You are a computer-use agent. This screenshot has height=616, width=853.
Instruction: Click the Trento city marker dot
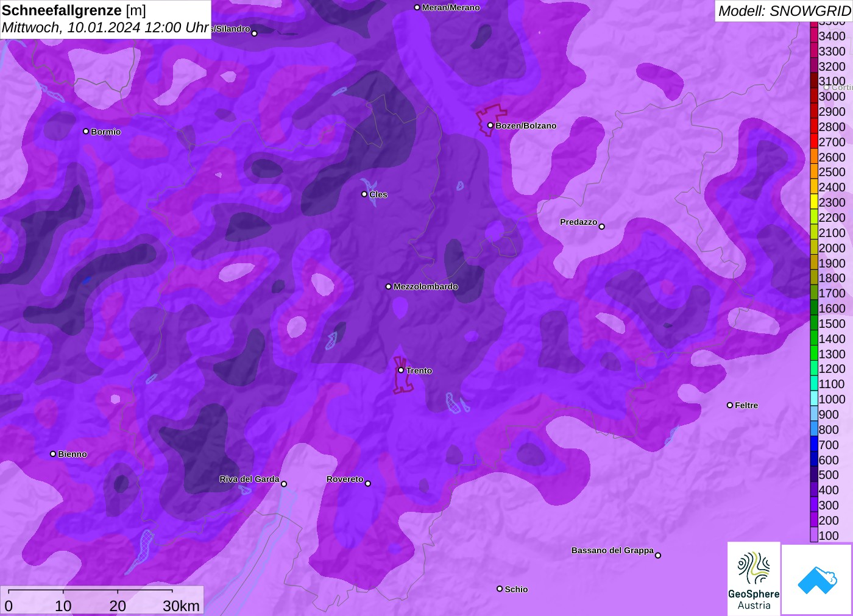pyautogui.click(x=401, y=370)
